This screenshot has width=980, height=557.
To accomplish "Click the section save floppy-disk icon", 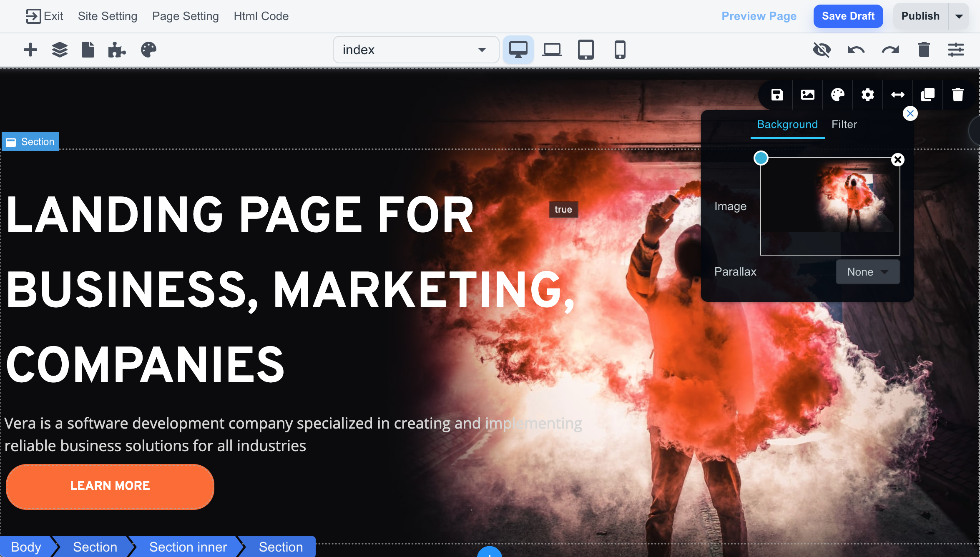I will point(777,95).
